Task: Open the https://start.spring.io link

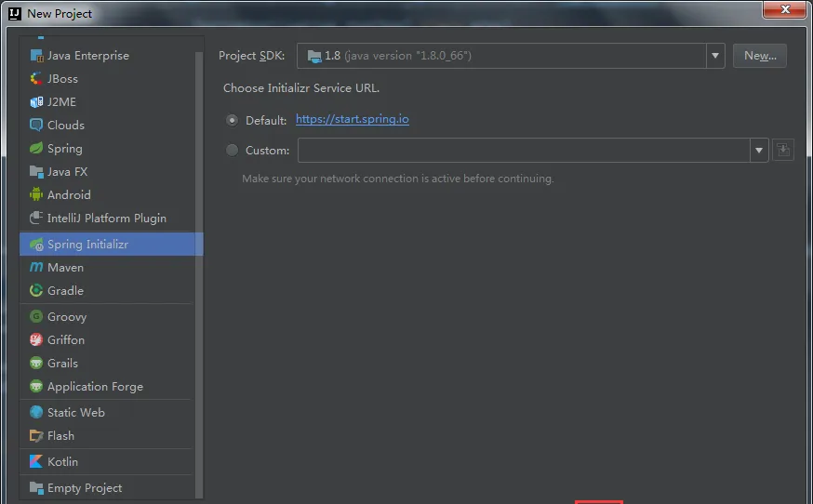Action: (x=352, y=119)
